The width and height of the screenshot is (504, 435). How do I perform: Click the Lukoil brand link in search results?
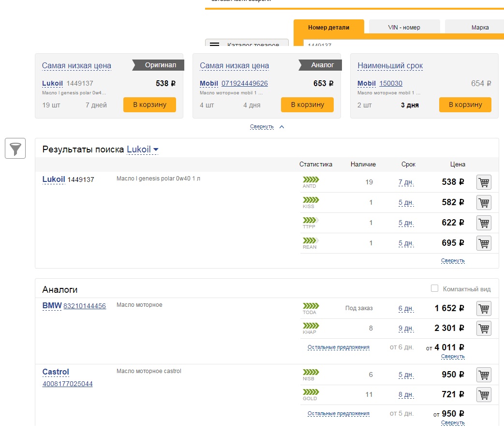(54, 180)
